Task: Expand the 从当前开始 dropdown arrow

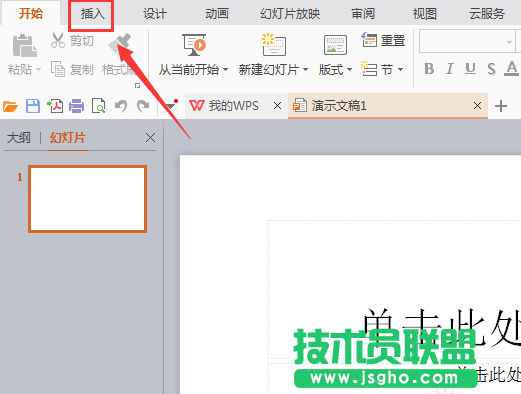Action: [x=225, y=70]
